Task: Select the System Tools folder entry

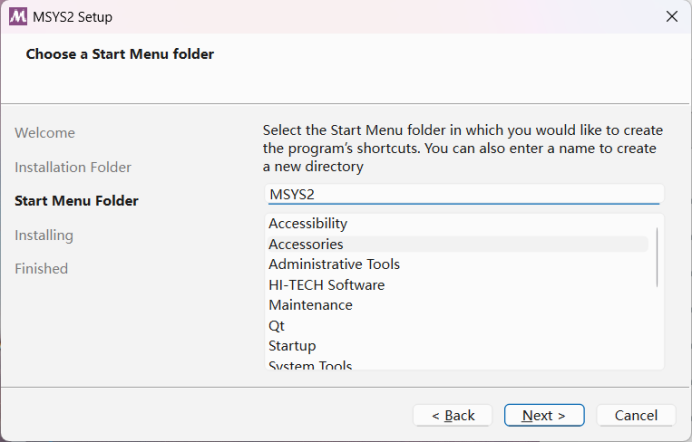Action: [x=458, y=364]
